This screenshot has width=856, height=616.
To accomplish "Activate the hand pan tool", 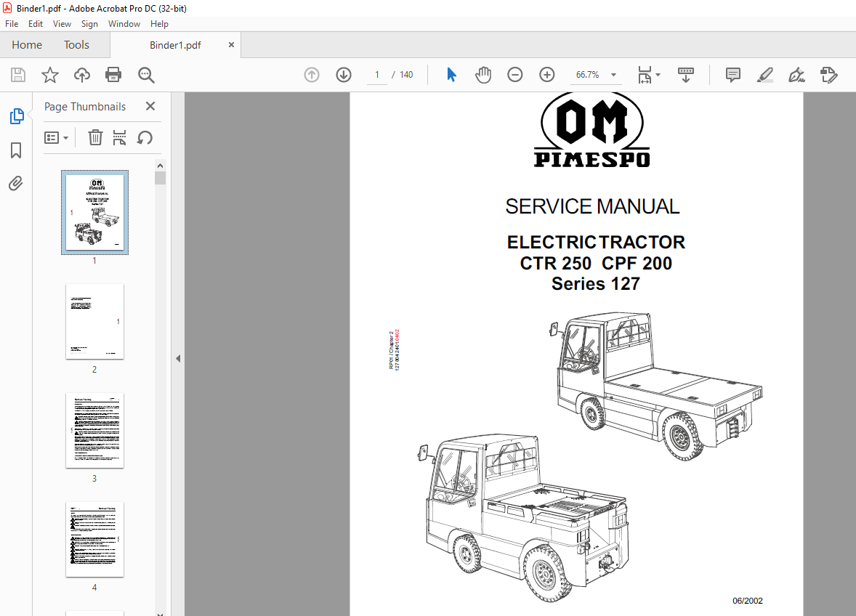I will pyautogui.click(x=483, y=75).
